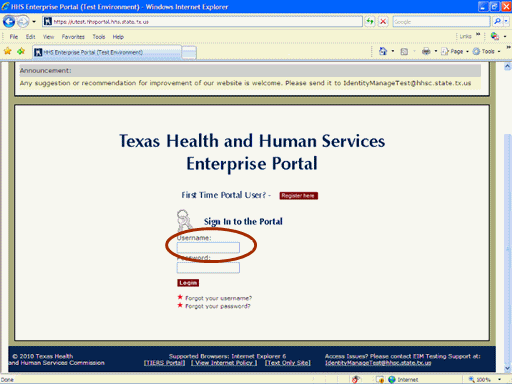Screen dimensions: 512x384
Task: Click the scroll down arrow
Action: point(507,368)
